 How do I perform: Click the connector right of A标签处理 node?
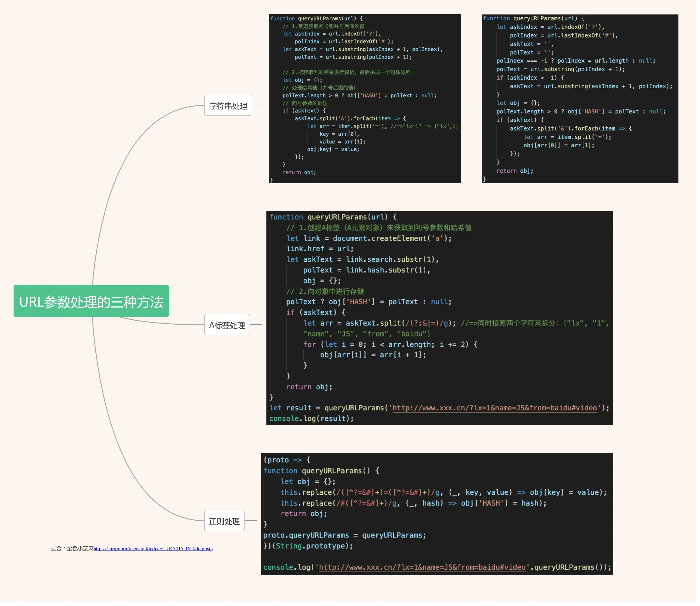coord(256,325)
